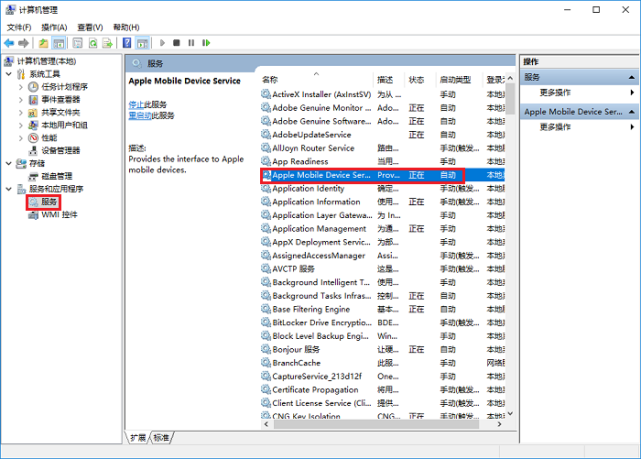Viewport: 641px width, 459px height.
Task: Select 事件查看器 in the tree
Action: click(x=61, y=99)
